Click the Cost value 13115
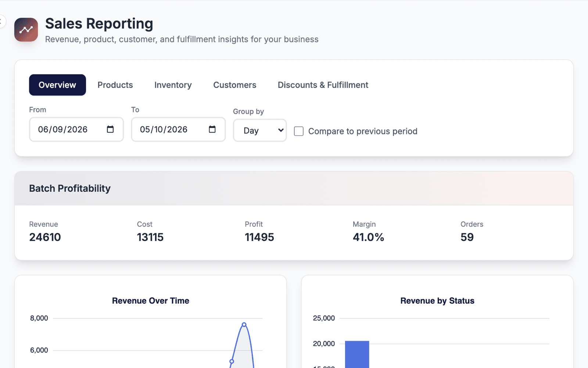Viewport: 588px width, 368px height. point(150,237)
